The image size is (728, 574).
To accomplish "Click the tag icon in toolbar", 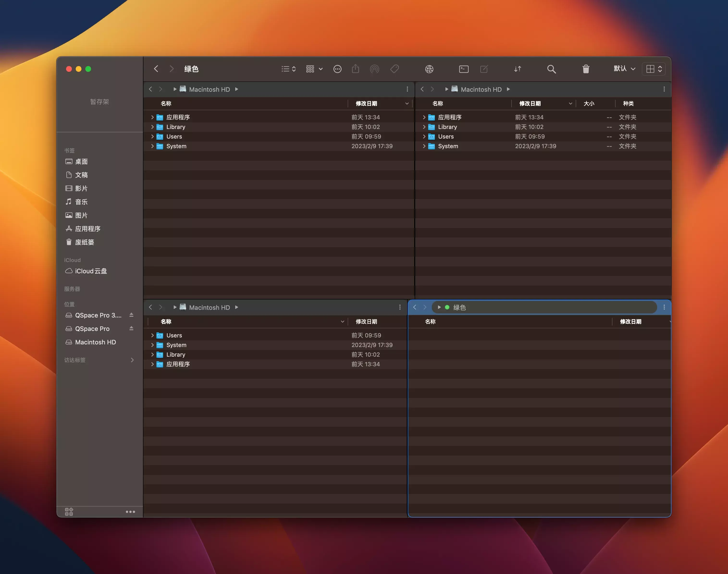I will click(x=394, y=69).
